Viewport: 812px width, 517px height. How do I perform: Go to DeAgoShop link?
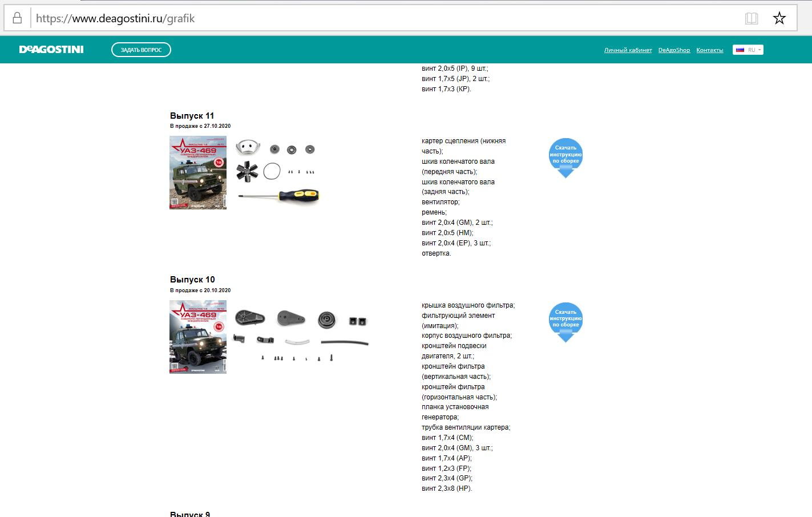tap(674, 50)
